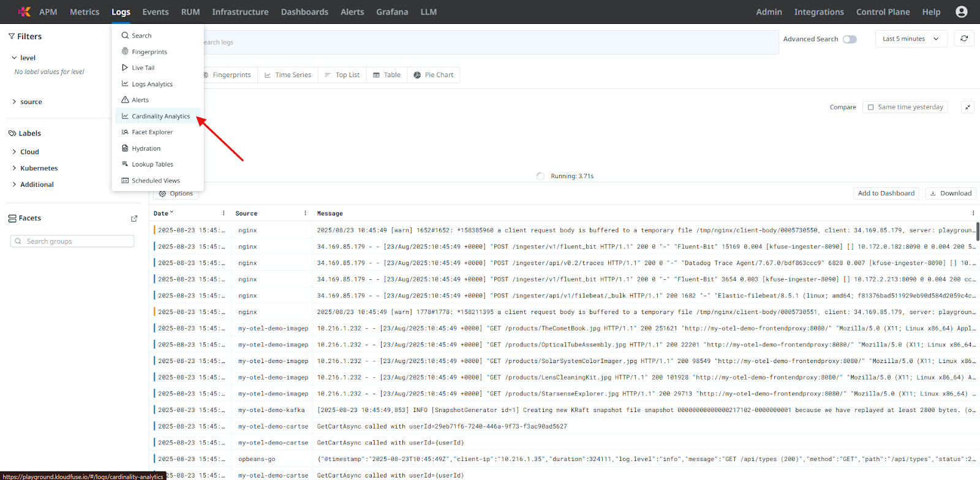Switch to the Top List tab
Viewport: 980px width, 480px height.
point(342,75)
